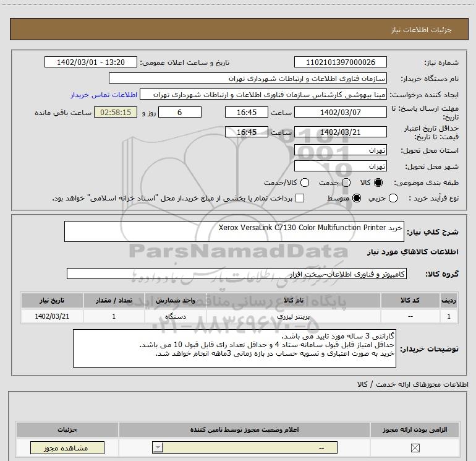Click the مشاهده مجوز button
Viewport: 476px width, 461px height.
tap(67, 447)
